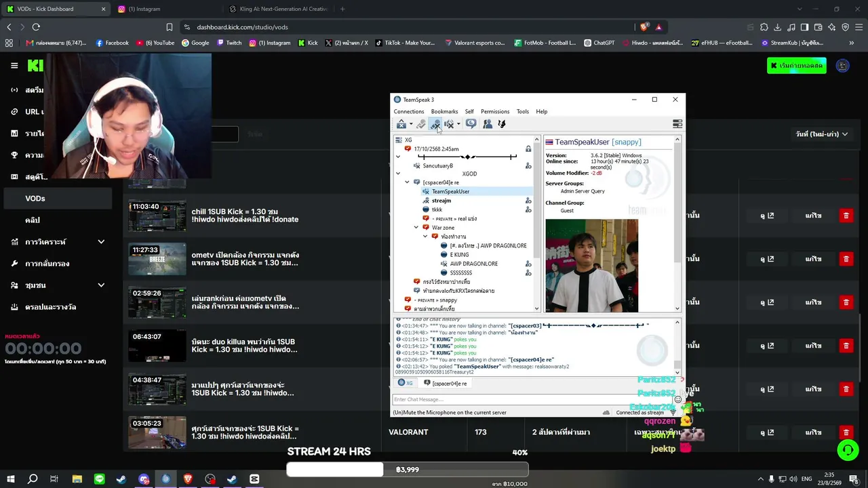Viewport: 868px width, 488px height.
Task: Collapse the [cspacer04]e re channel
Action: coord(407,183)
